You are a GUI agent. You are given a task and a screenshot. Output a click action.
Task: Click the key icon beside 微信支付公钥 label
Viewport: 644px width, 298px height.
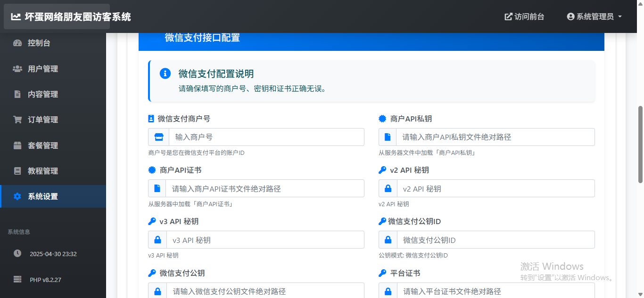click(152, 273)
